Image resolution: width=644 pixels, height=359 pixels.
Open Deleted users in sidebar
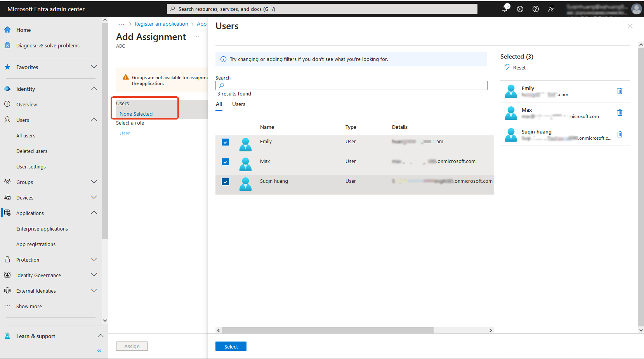pyautogui.click(x=32, y=151)
